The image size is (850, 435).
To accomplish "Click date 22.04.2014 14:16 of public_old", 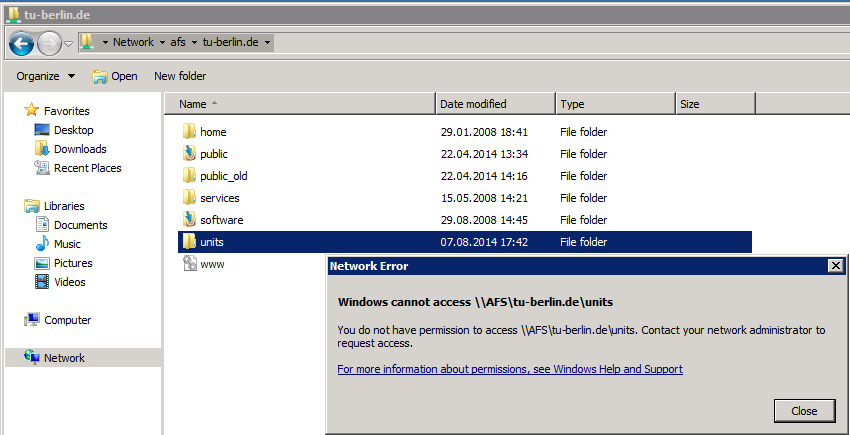I will (484, 176).
